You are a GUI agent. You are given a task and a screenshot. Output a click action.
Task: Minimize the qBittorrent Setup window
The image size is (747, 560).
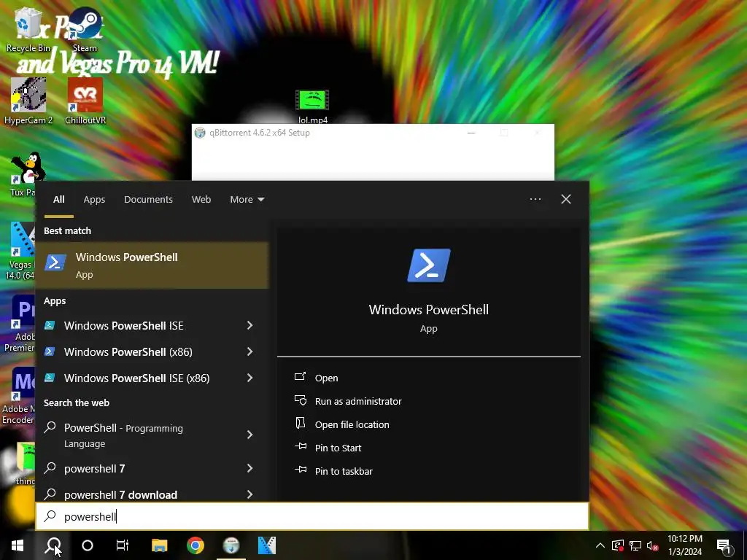click(471, 133)
